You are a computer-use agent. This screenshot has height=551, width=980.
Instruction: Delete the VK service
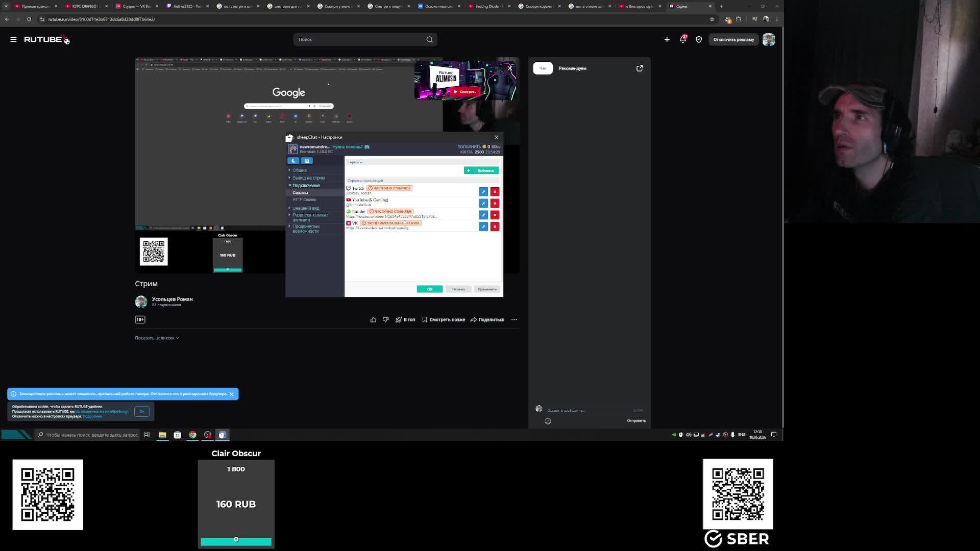495,227
